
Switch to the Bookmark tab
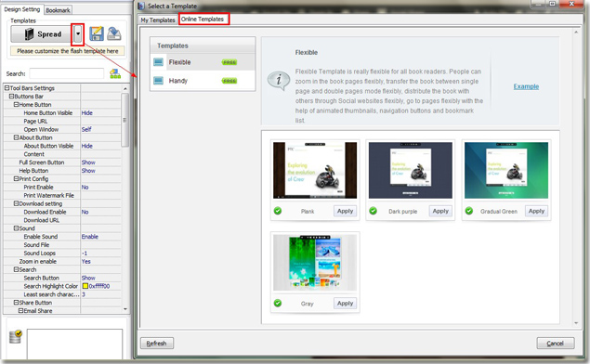[x=58, y=10]
